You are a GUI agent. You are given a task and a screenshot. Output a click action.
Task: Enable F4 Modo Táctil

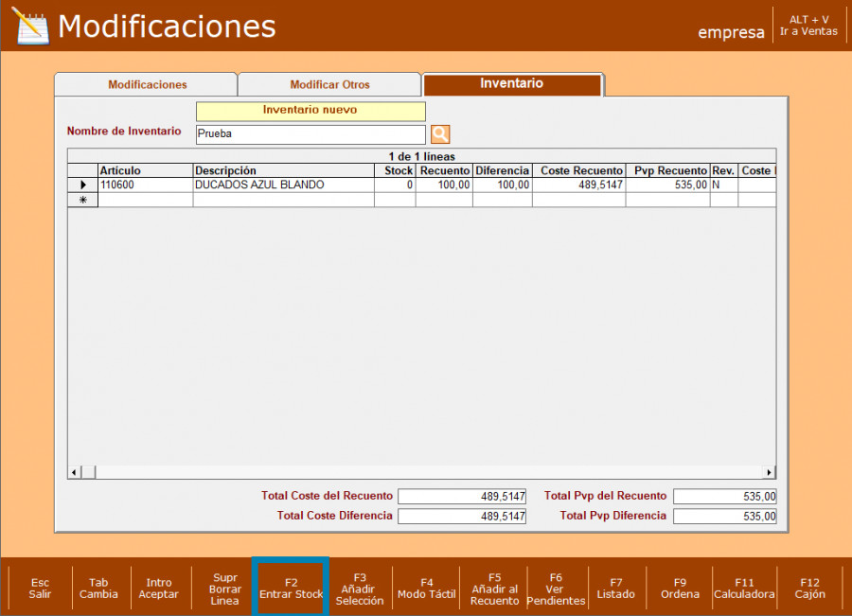pyautogui.click(x=426, y=589)
